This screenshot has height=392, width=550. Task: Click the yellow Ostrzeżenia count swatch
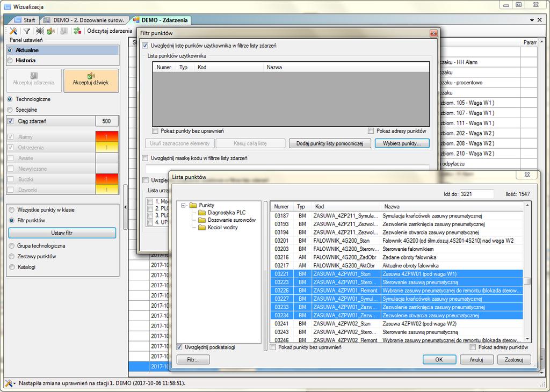point(107,147)
